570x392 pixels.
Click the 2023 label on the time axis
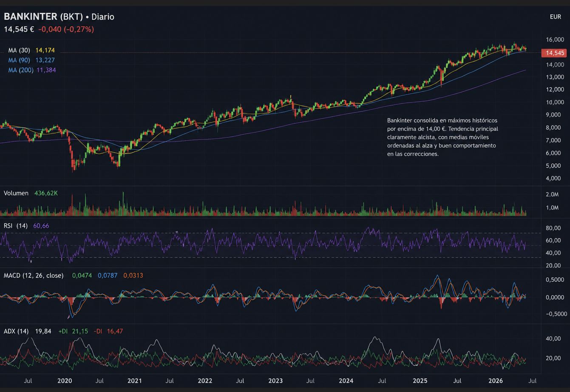[275, 381]
